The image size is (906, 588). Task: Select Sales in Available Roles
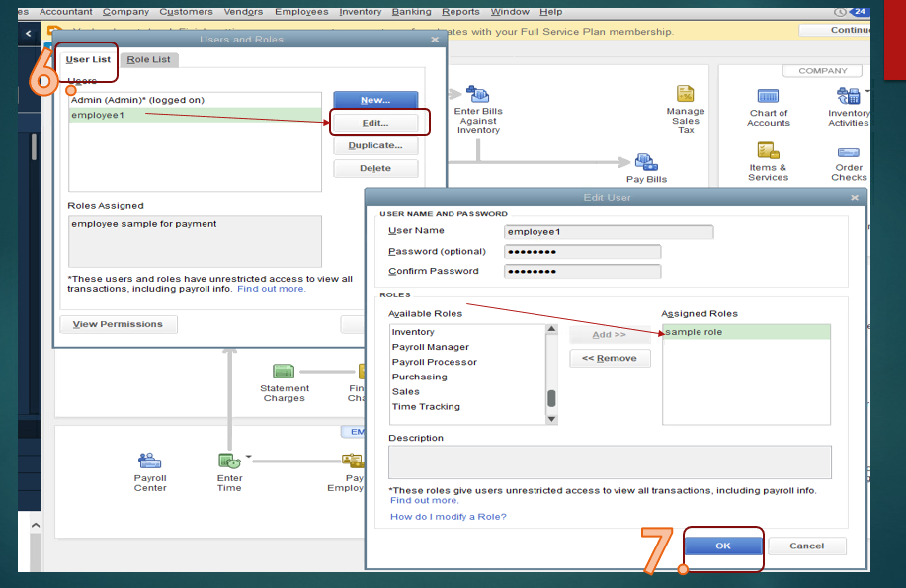click(467, 392)
